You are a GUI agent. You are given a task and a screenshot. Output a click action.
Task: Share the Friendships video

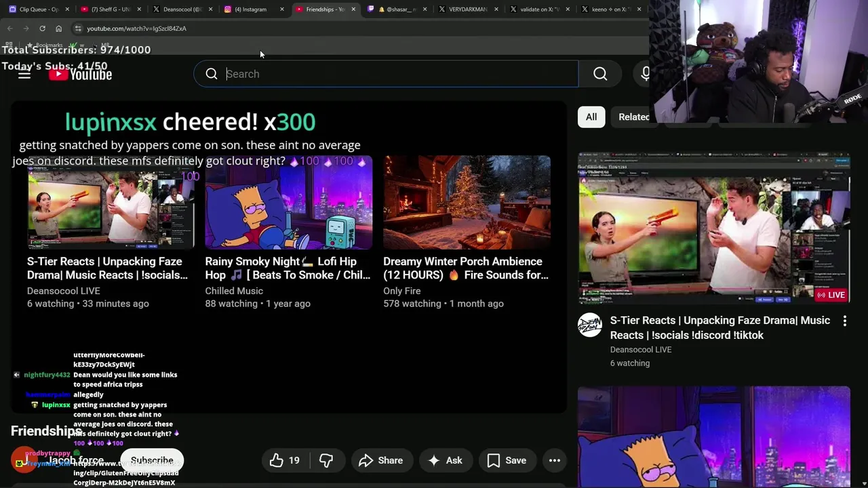coord(381,461)
